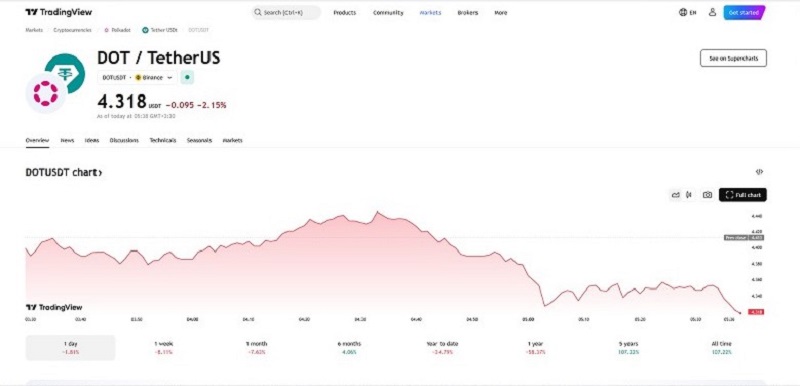Select the area chart type icon
Image resolution: width=800 pixels, height=386 pixels.
(x=676, y=195)
